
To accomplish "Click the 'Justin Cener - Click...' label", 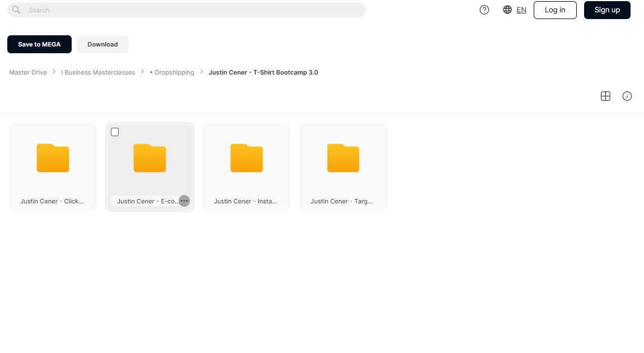I will click(x=52, y=201).
